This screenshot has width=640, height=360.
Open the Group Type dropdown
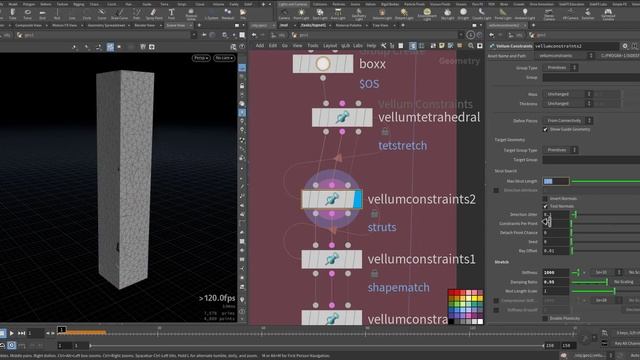coord(560,67)
